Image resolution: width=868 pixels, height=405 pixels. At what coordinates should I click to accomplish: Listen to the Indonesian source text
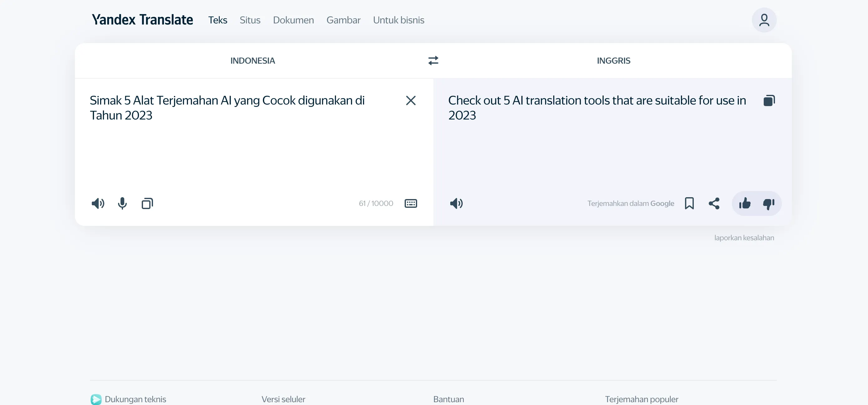98,203
